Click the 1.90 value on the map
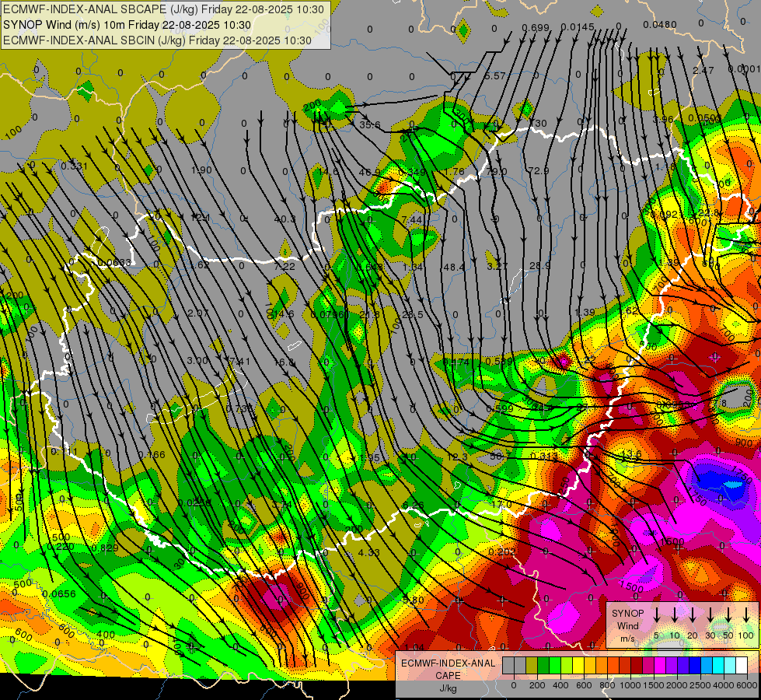 point(201,170)
